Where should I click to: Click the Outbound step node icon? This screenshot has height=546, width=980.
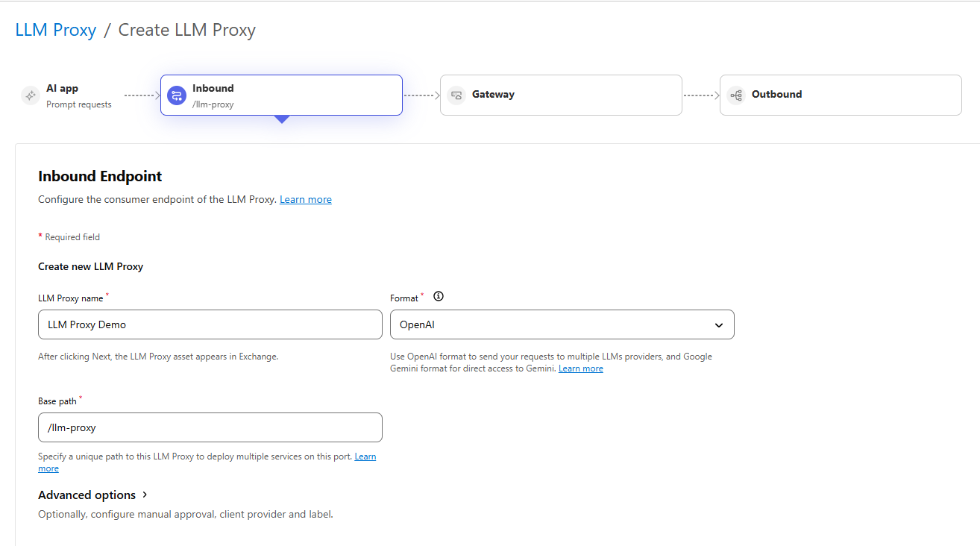click(x=736, y=95)
